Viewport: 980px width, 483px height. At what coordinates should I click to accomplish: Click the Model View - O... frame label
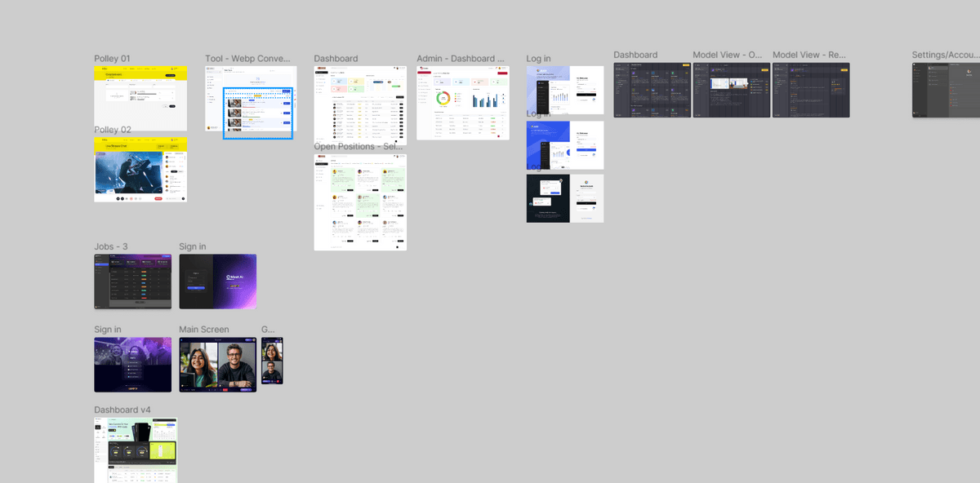click(x=728, y=55)
